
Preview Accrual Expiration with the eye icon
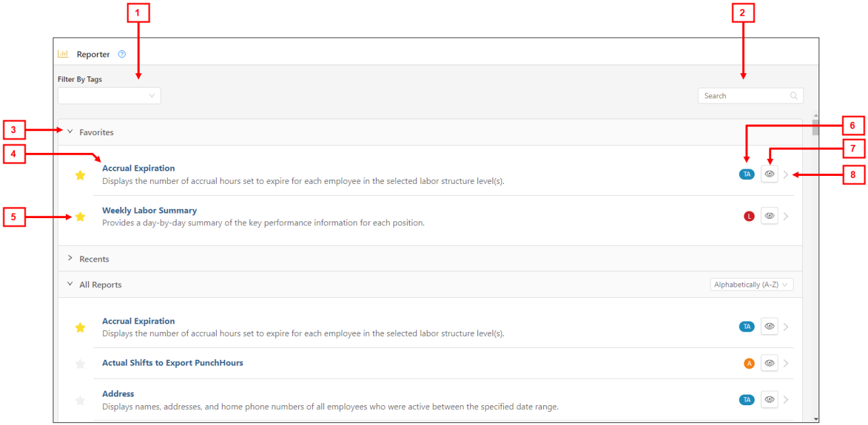tap(769, 173)
